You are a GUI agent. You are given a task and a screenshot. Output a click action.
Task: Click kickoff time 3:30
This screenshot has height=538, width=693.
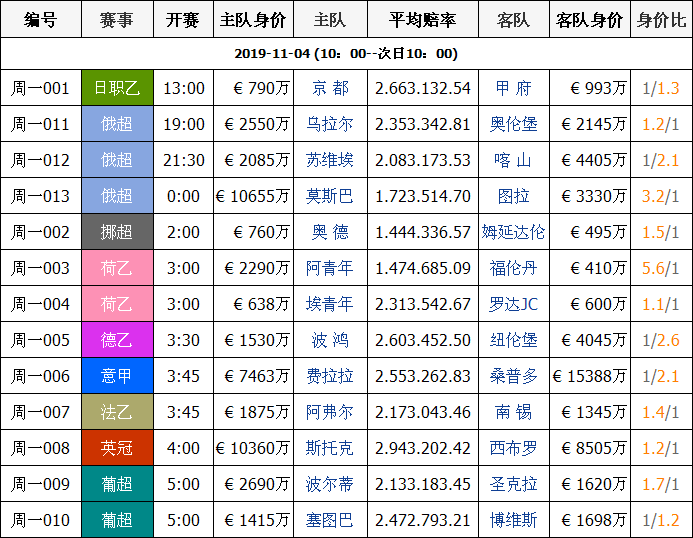183,340
